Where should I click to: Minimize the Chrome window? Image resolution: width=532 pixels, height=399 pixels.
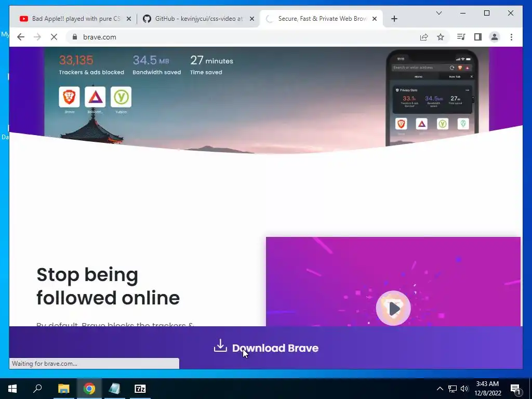pos(463,13)
